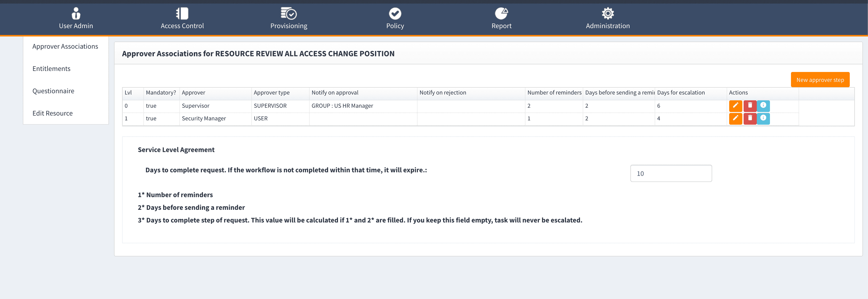Click the Number of reminders column header
The image size is (868, 299).
click(x=554, y=93)
